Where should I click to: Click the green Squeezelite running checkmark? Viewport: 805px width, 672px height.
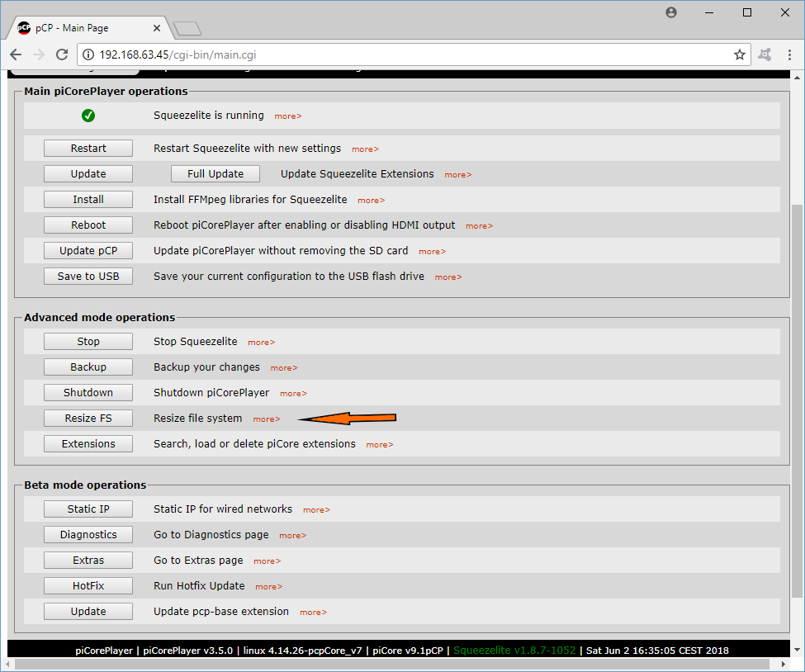[88, 116]
